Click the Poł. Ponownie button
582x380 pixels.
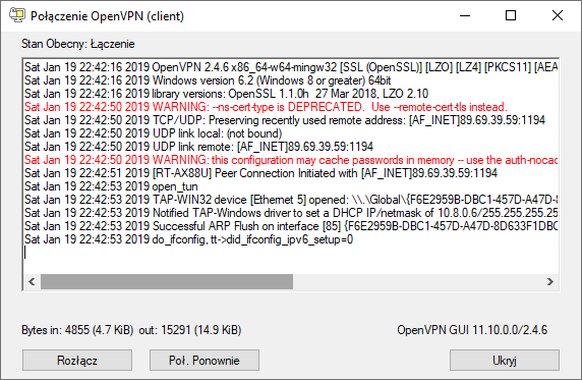(x=204, y=360)
